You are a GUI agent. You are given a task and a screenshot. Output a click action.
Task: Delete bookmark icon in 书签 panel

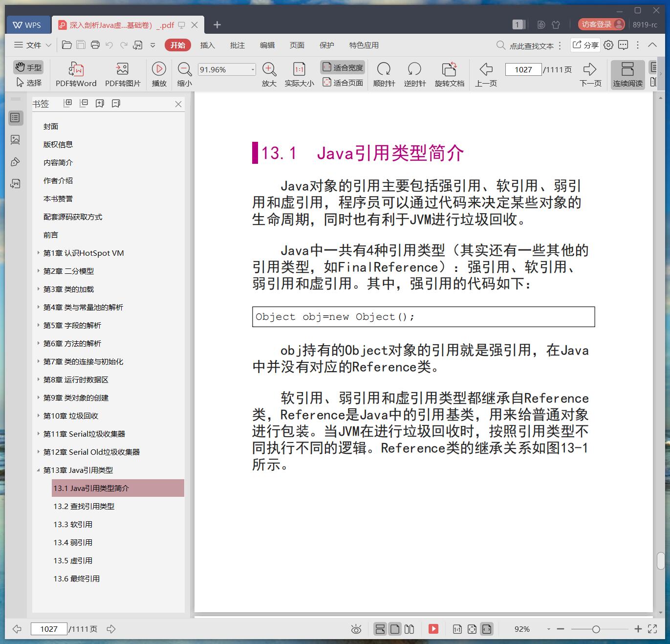116,103
